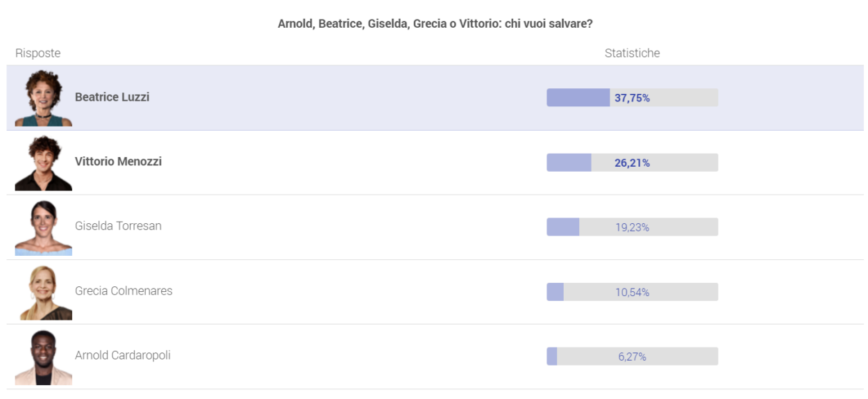
Task: Click the 19,23% progress bar
Action: coord(632,227)
